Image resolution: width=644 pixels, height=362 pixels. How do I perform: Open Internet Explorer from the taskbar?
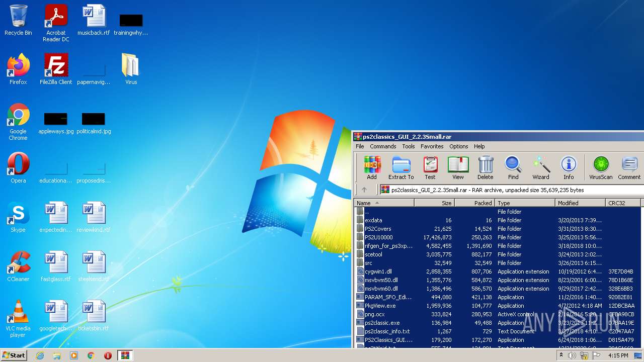[x=40, y=355]
